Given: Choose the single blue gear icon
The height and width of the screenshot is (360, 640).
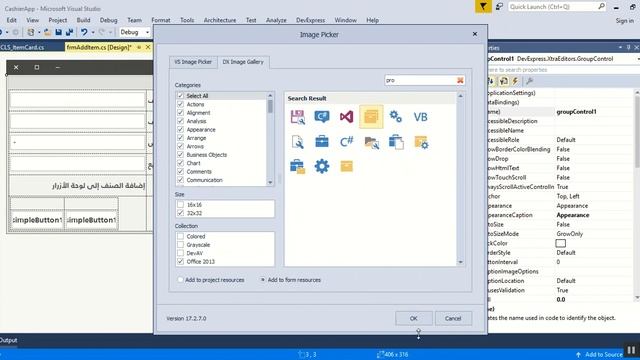Looking at the screenshot, I should pyautogui.click(x=322, y=166).
